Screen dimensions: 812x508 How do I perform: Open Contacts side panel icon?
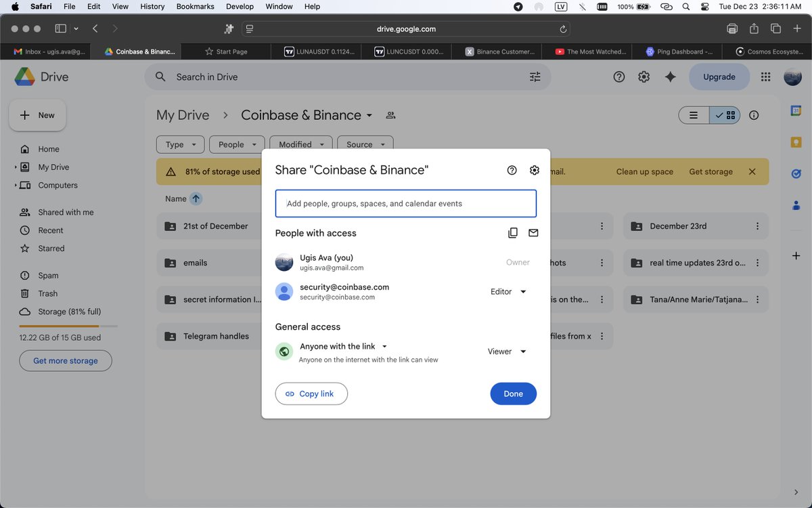pyautogui.click(x=796, y=206)
